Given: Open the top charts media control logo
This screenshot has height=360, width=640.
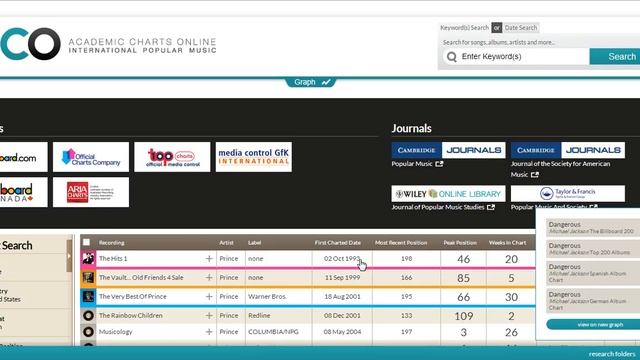Looking at the screenshot, I should 172,157.
